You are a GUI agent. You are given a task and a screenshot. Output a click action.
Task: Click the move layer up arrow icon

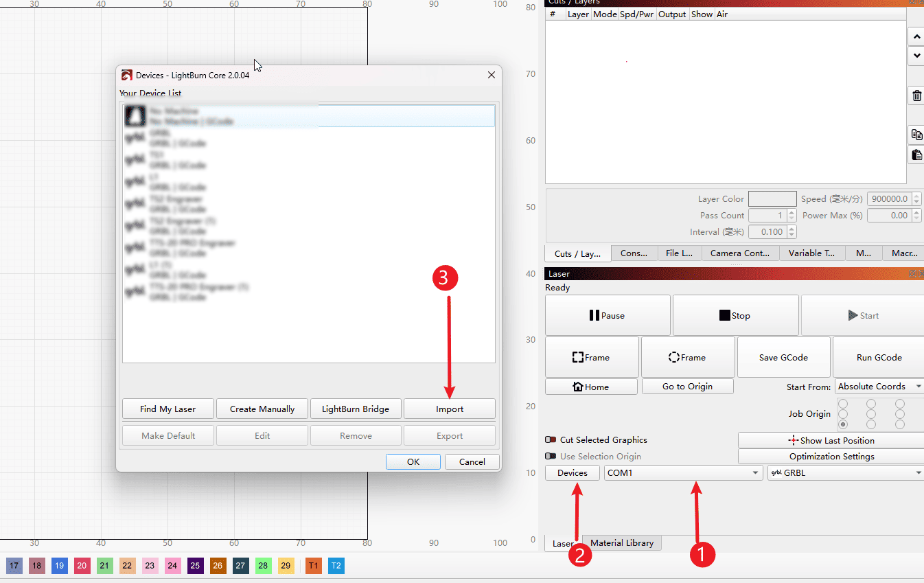coord(916,36)
